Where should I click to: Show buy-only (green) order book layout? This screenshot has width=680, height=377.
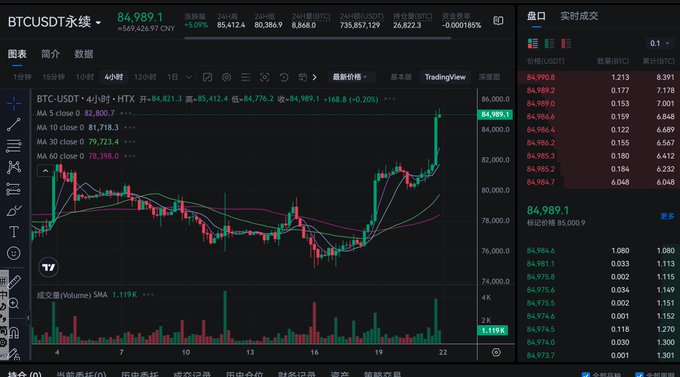coord(549,43)
